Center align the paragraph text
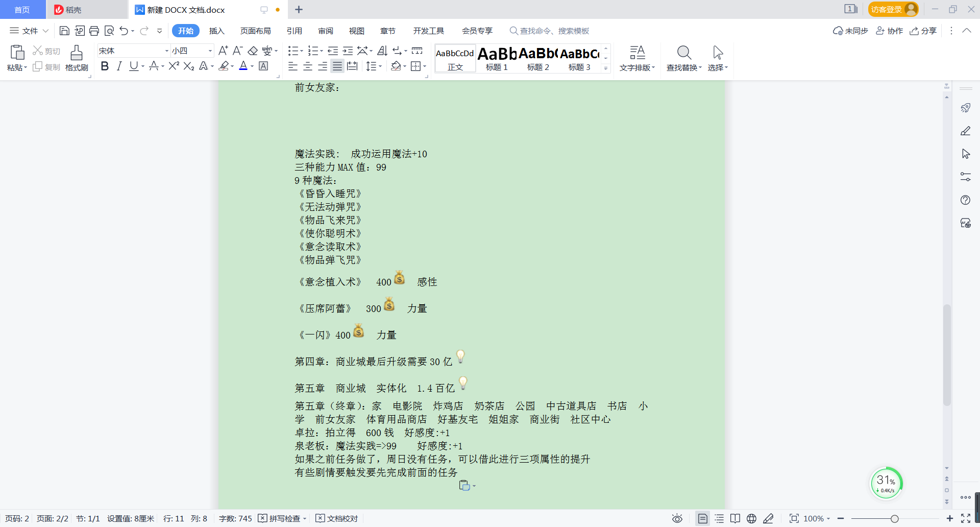 (x=308, y=66)
